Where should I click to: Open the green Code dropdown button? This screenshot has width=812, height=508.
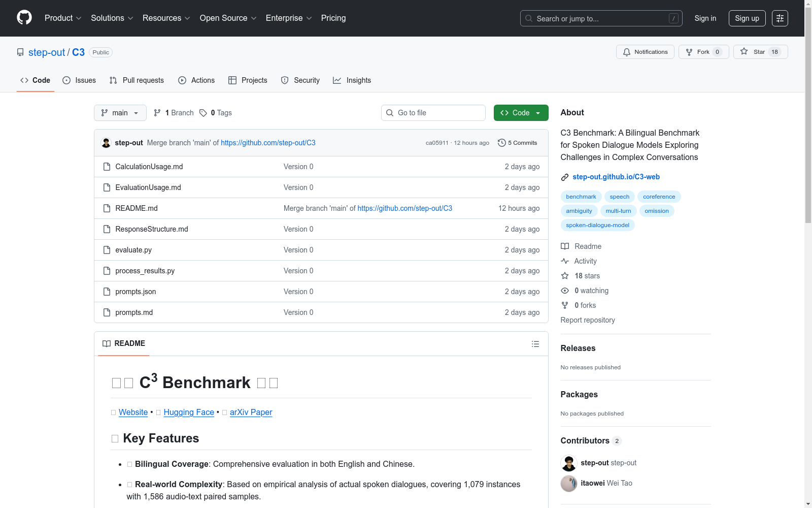pyautogui.click(x=521, y=113)
